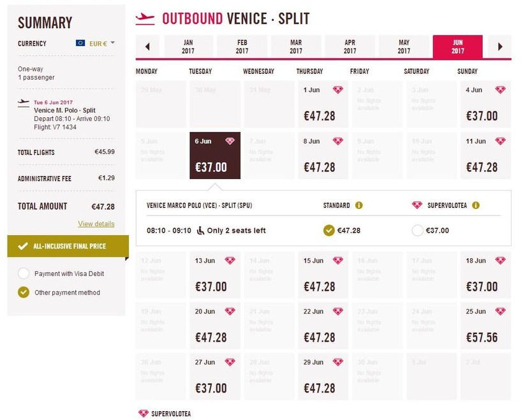Open the View details link

point(96,224)
